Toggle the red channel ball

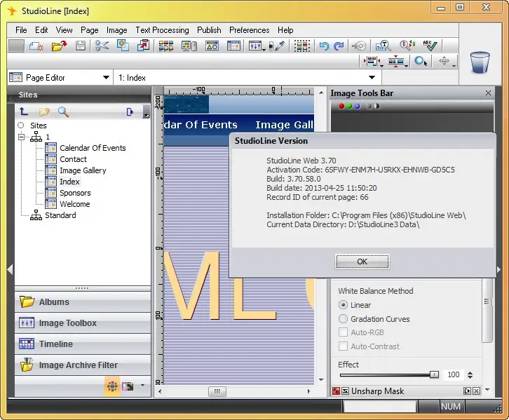[x=341, y=106]
